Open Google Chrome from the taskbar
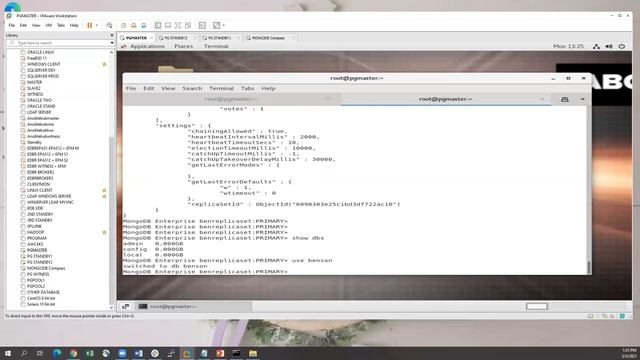This screenshot has height=360, width=640. 73,353
